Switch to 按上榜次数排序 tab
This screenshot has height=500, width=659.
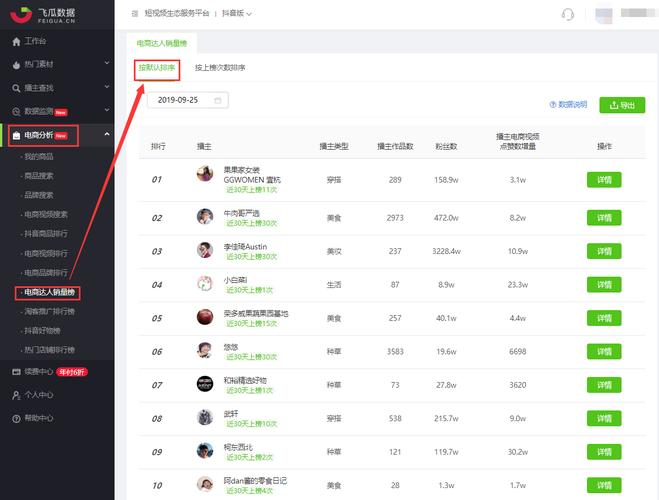(220, 68)
